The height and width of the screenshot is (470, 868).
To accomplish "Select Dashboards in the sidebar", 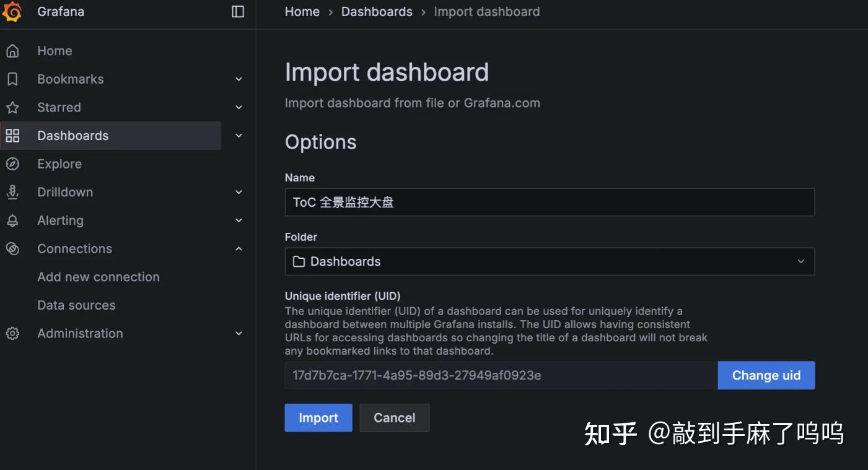I will coord(72,136).
